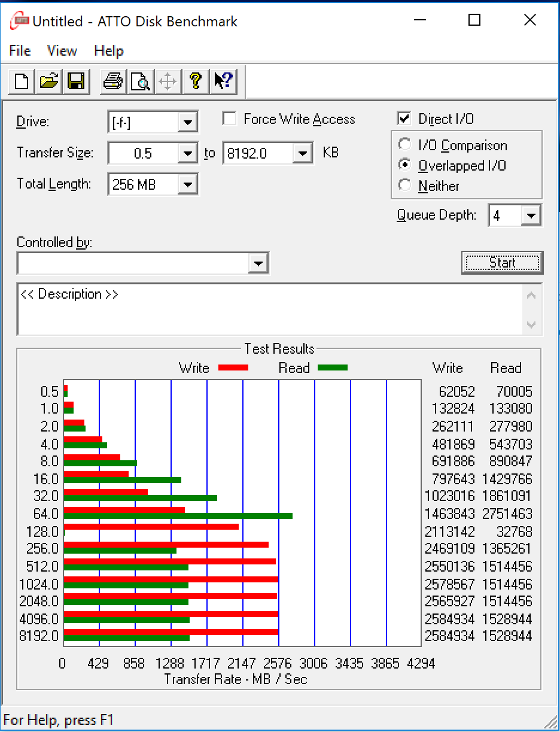560x732 pixels.
Task: Click the Help menu item
Action: pyautogui.click(x=108, y=51)
